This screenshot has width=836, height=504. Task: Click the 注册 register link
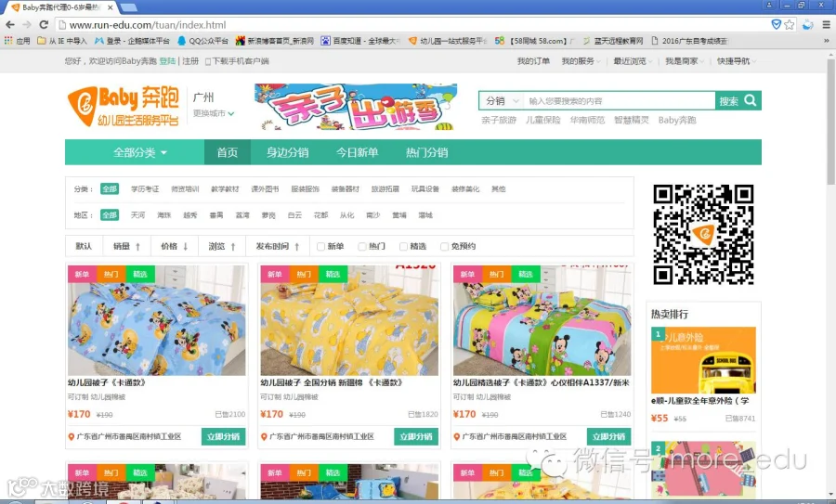190,60
